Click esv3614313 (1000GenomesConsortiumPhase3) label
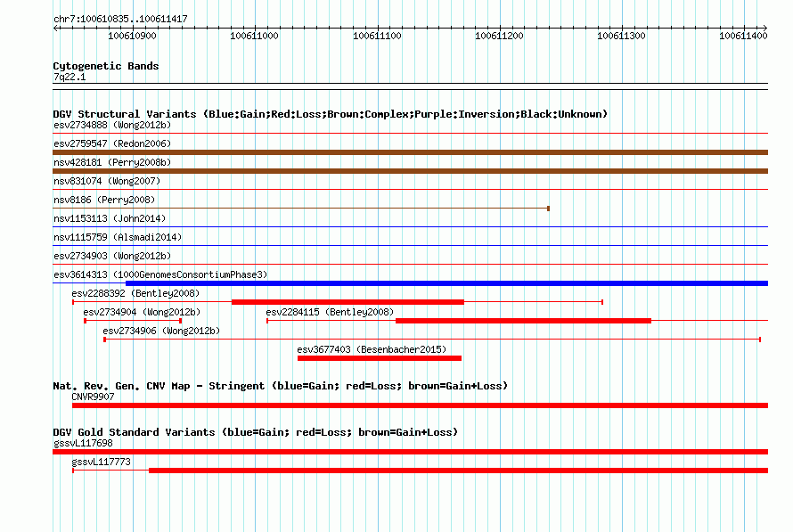 point(160,274)
